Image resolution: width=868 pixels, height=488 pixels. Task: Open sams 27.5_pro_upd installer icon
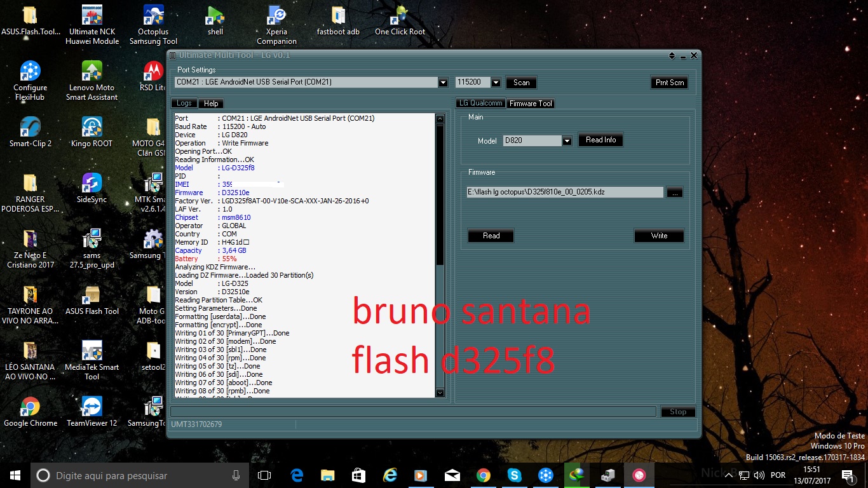[x=92, y=249]
